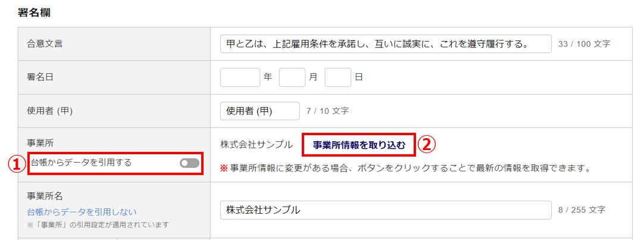
Task: Select the 署名日 day input box
Action: [x=338, y=77]
